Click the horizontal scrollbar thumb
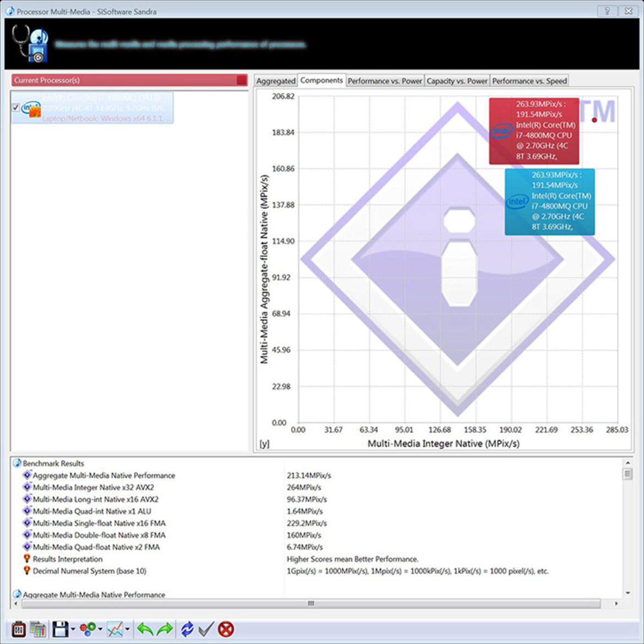The image size is (644, 644). tap(311, 603)
